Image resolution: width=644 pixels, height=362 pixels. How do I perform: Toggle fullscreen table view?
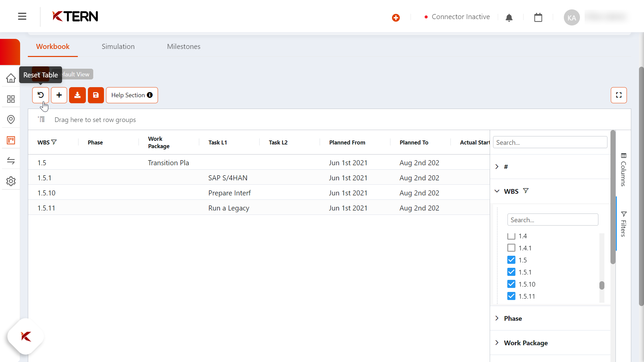pos(619,95)
